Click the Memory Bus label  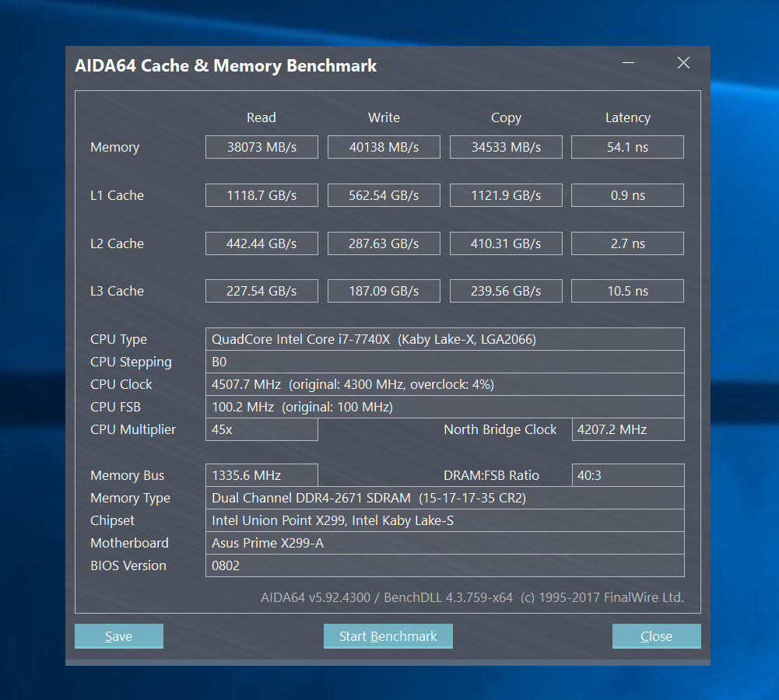127,475
